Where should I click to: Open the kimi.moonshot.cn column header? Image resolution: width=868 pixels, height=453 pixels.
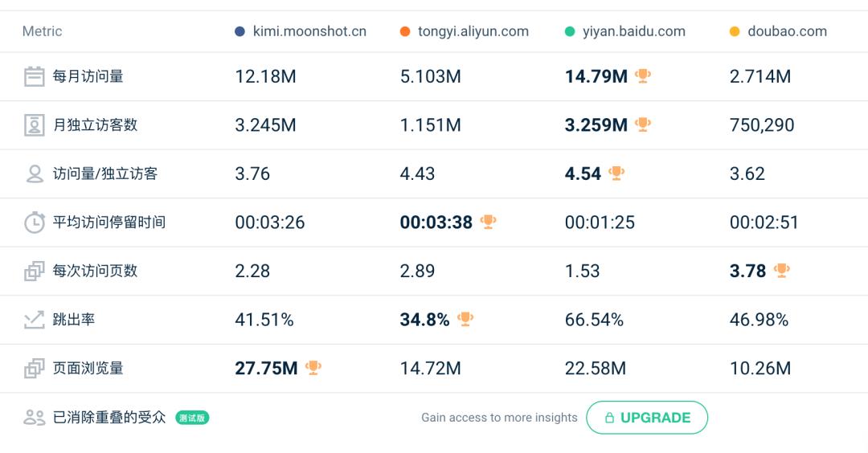point(309,31)
